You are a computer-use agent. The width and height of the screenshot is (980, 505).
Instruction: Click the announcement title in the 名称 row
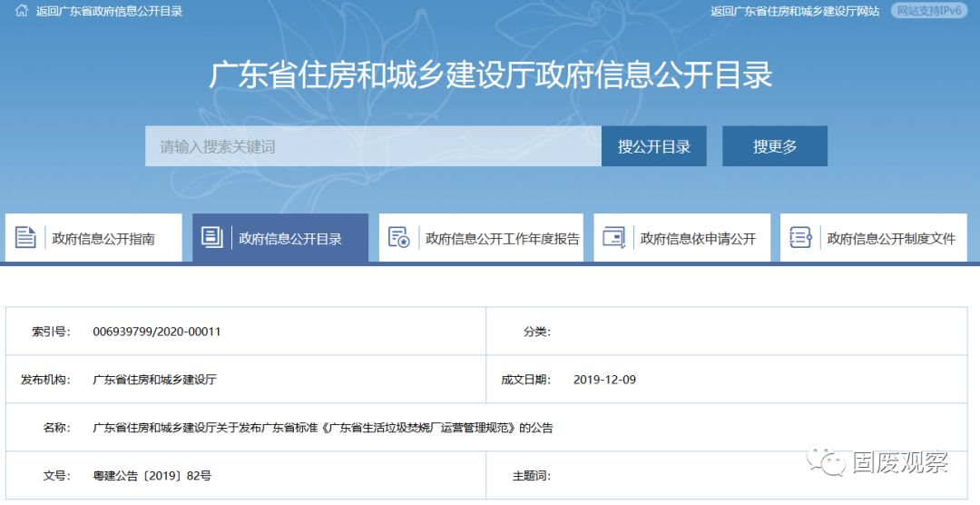pyautogui.click(x=323, y=427)
